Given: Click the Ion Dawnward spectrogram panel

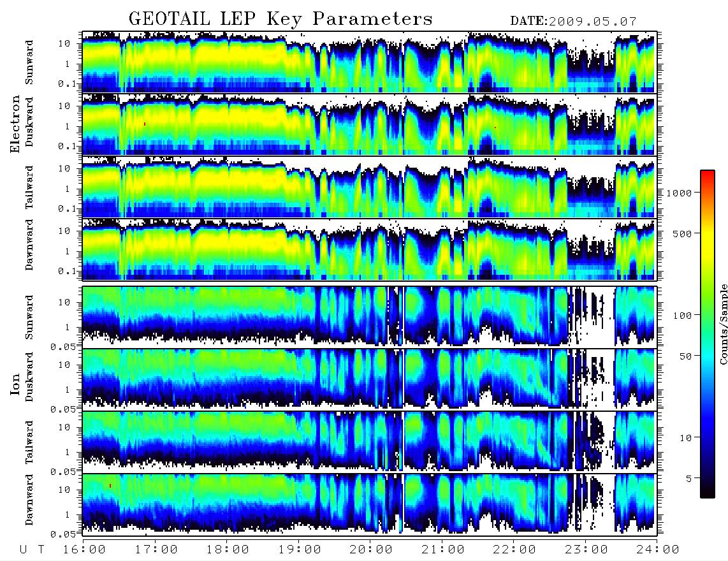Looking at the screenshot, I should [x=370, y=504].
